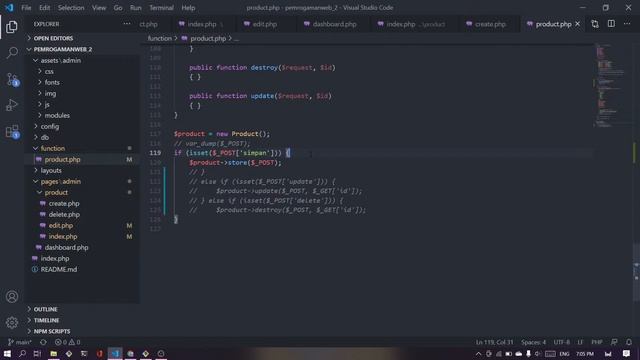Open the Accounts menu icon

point(12,297)
